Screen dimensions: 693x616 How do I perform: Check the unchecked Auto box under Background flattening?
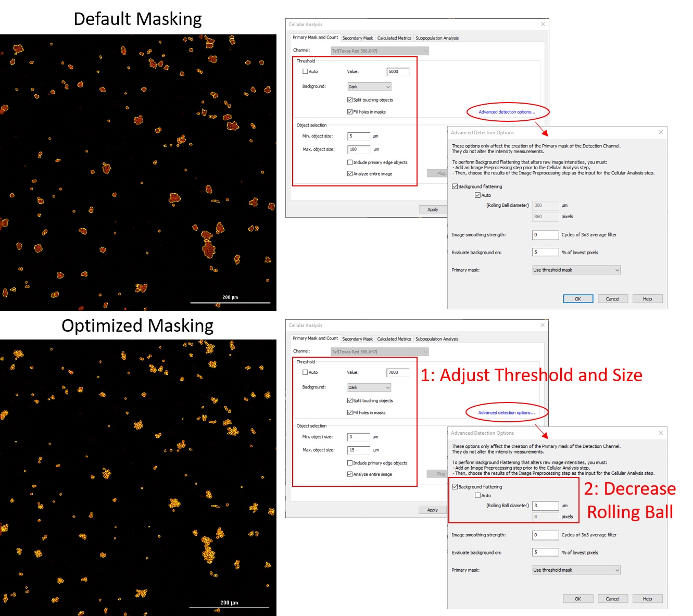478,496
